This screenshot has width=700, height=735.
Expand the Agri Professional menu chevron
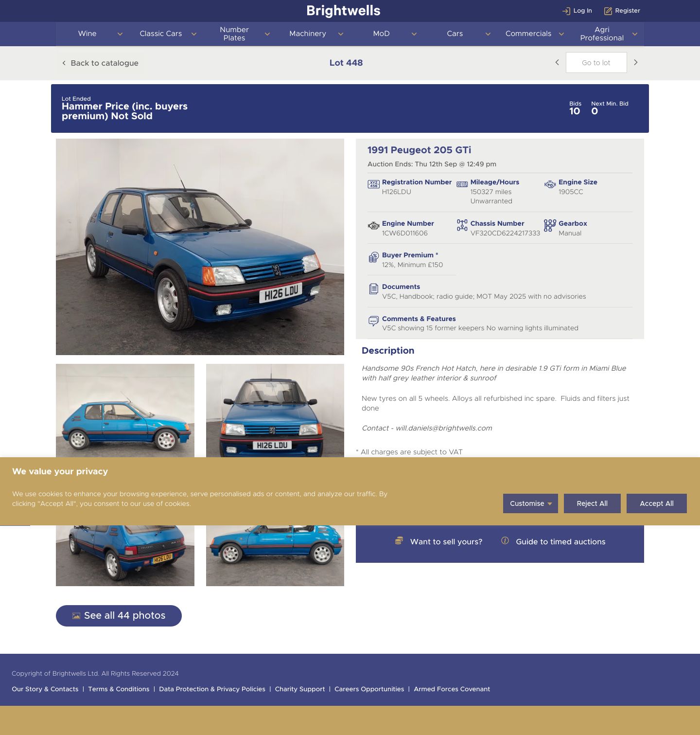click(x=634, y=34)
